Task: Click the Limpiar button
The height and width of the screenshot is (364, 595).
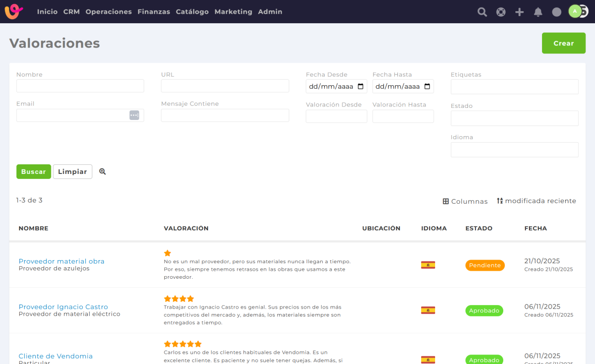Action: tap(73, 172)
